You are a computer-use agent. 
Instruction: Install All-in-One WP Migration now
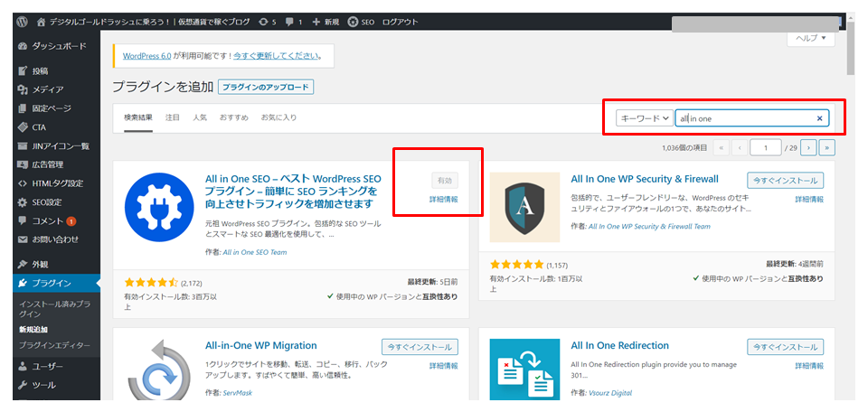point(420,347)
